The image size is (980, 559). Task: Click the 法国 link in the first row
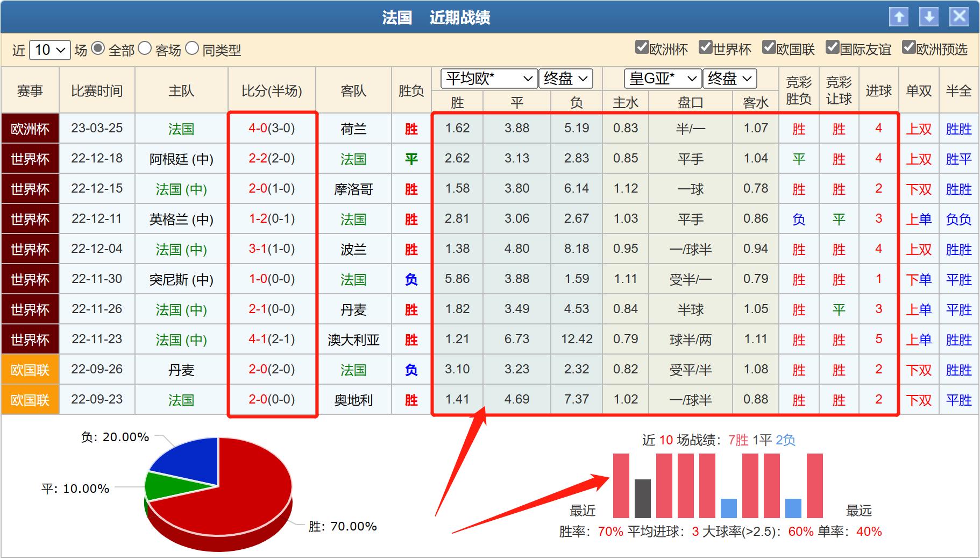tap(180, 129)
